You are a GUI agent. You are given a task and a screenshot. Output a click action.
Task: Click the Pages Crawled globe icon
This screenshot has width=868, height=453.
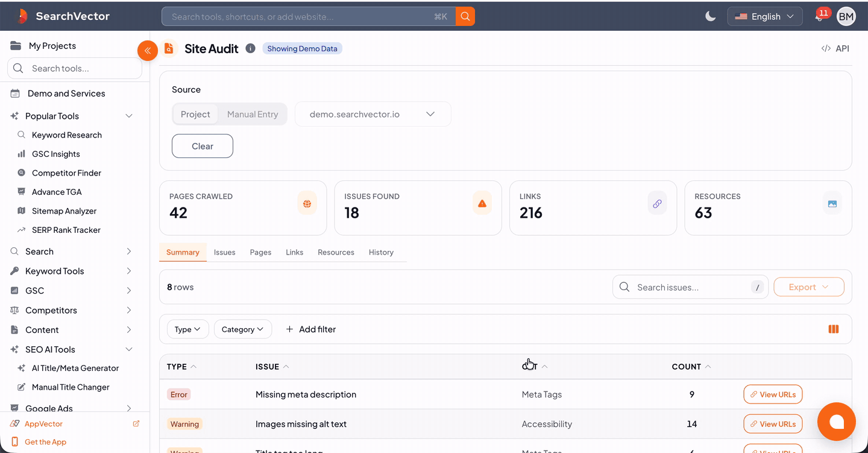307,204
